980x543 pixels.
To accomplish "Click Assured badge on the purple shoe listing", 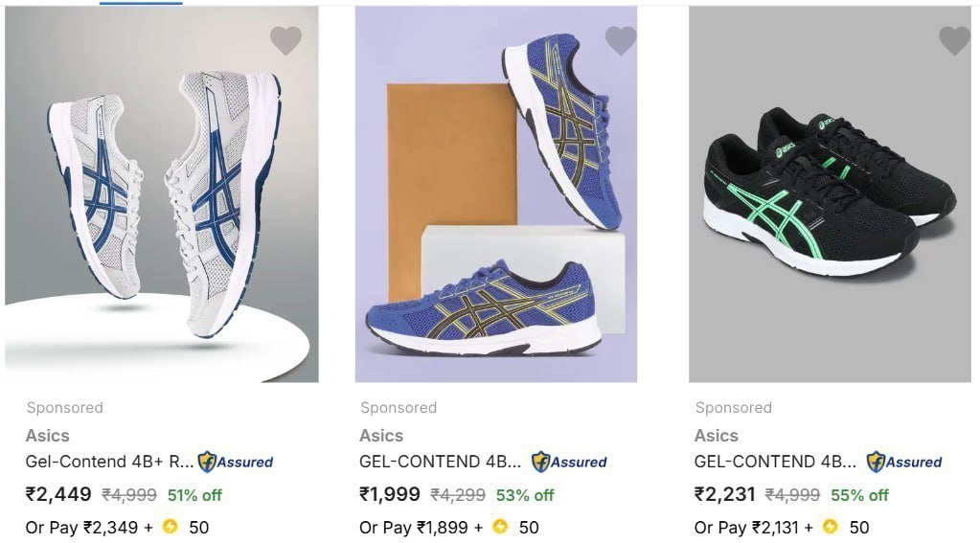I will point(569,462).
